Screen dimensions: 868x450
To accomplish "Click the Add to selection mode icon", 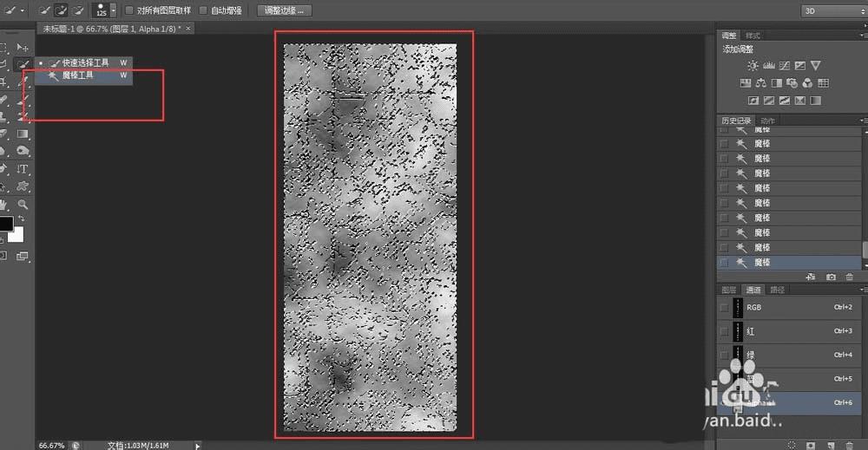I will coord(61,10).
